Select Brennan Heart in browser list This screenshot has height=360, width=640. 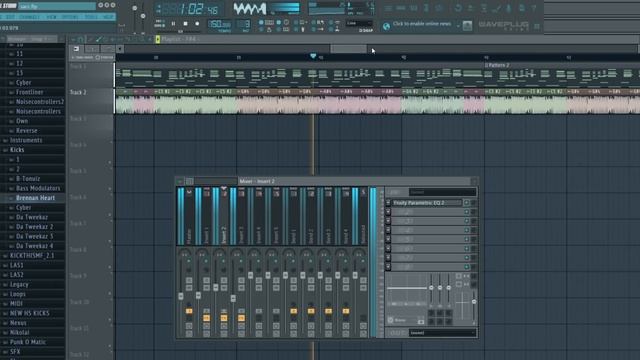(x=36, y=198)
